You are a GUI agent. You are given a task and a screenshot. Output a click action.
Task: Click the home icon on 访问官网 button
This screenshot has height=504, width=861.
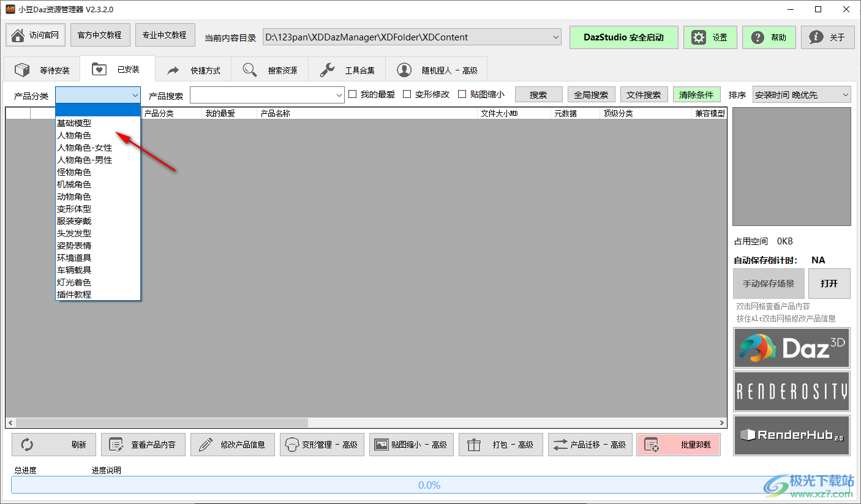point(18,36)
